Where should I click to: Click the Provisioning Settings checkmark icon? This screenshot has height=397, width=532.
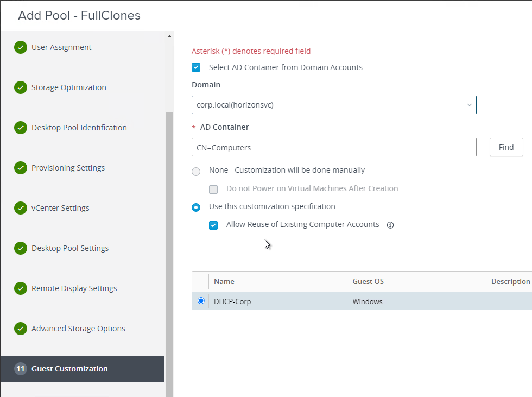point(21,168)
